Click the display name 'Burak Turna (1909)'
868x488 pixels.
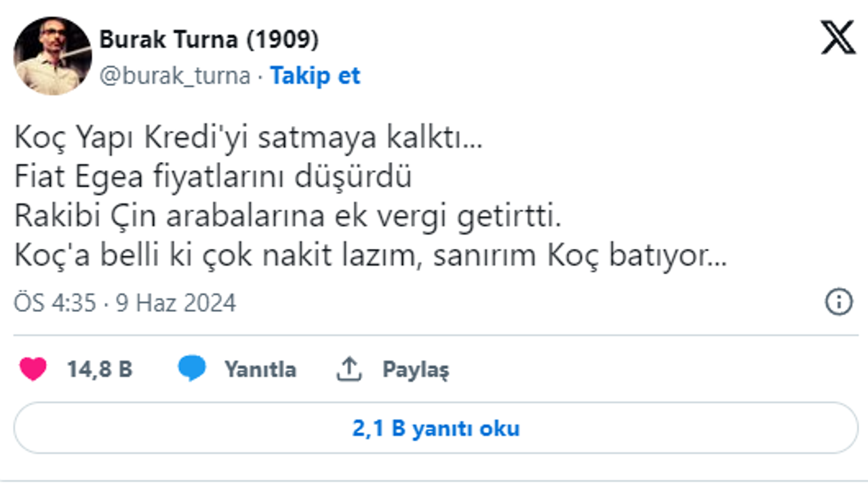point(210,39)
